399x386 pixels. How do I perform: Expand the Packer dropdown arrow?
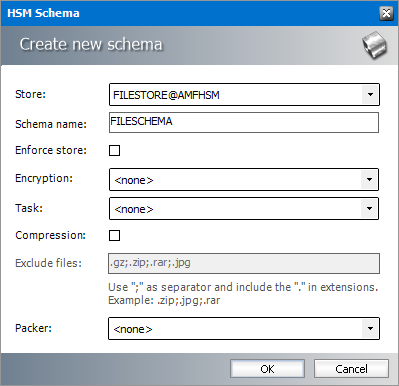click(370, 329)
